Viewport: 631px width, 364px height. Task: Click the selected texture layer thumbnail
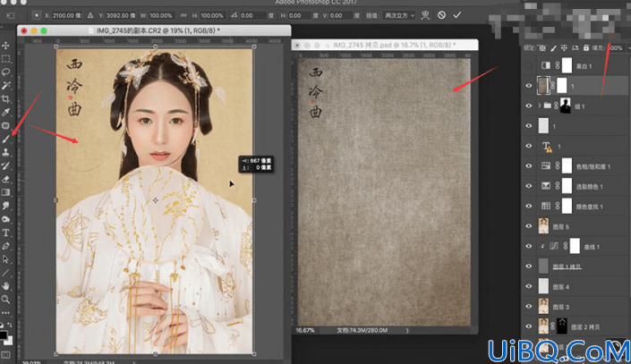[x=543, y=86]
